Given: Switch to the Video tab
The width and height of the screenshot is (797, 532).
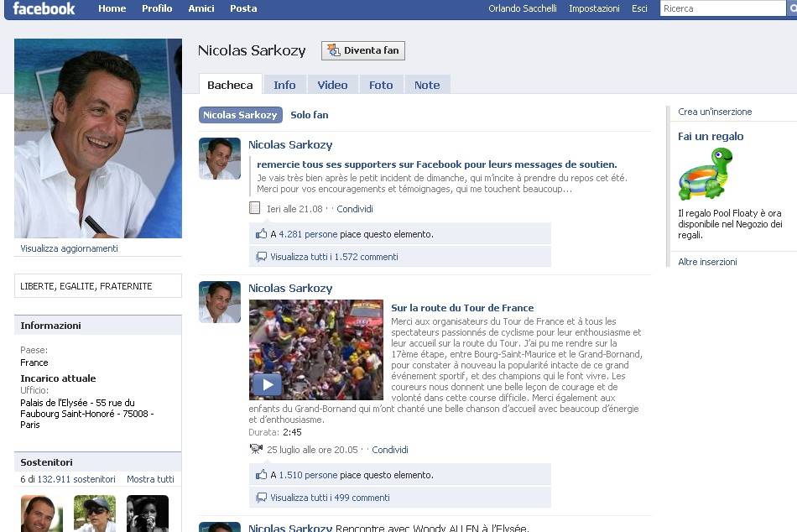Looking at the screenshot, I should (332, 85).
